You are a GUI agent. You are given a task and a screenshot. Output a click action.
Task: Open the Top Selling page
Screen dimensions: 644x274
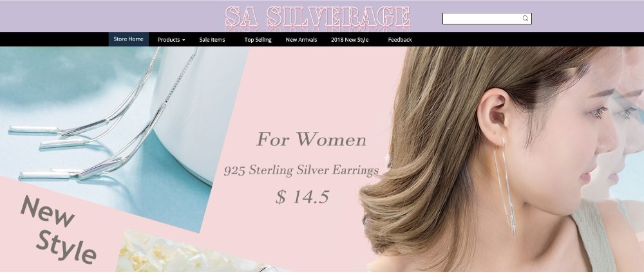(x=258, y=40)
